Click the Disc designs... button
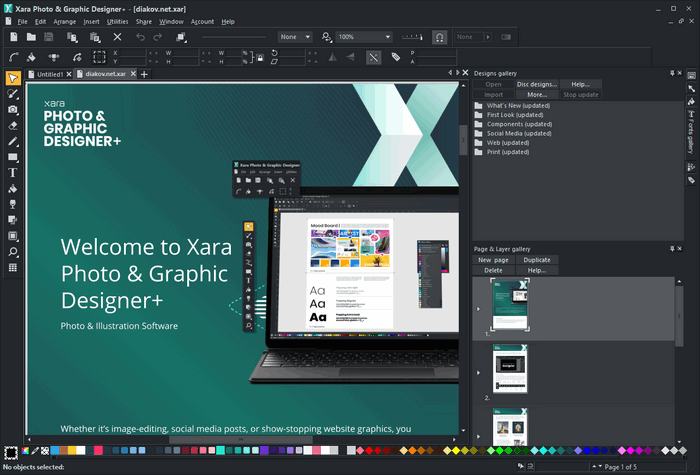 (x=537, y=84)
